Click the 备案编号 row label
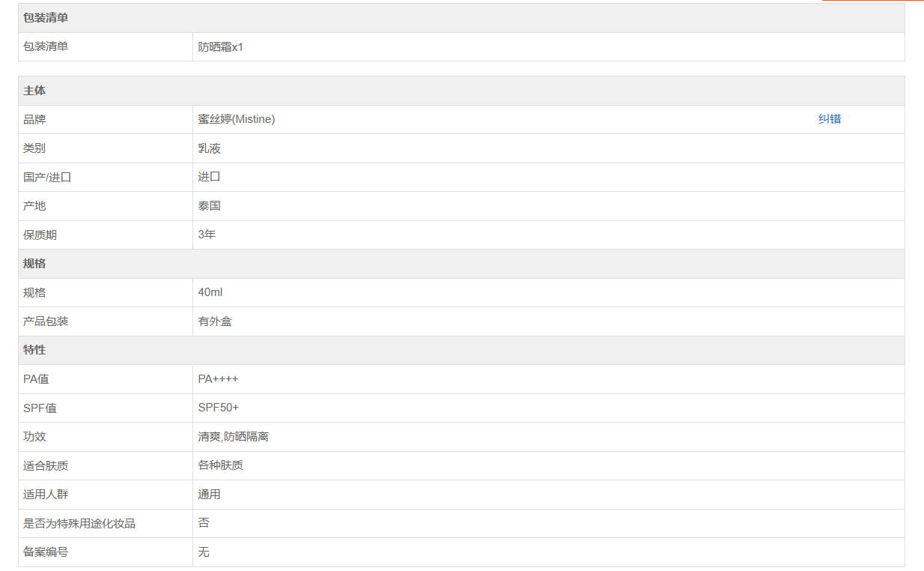 [46, 552]
